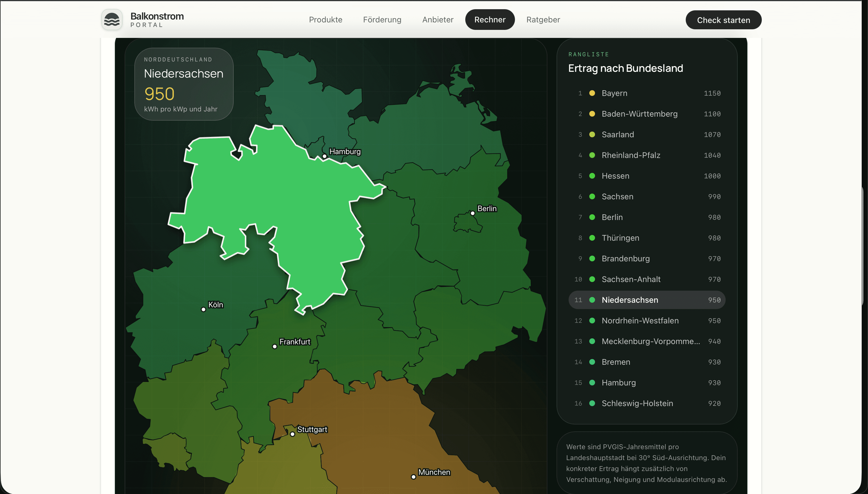Click the yellow dot beside Baden-Württemberg
The image size is (868, 494).
point(592,114)
